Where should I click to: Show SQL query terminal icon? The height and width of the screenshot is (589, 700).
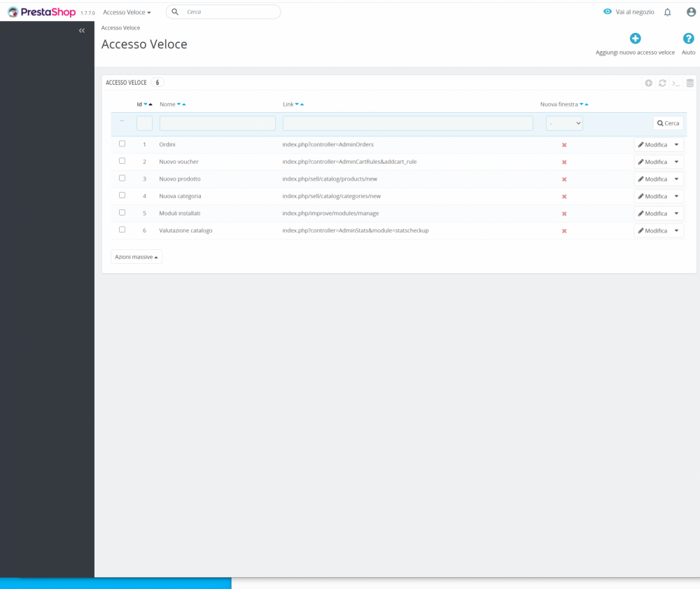pos(676,83)
